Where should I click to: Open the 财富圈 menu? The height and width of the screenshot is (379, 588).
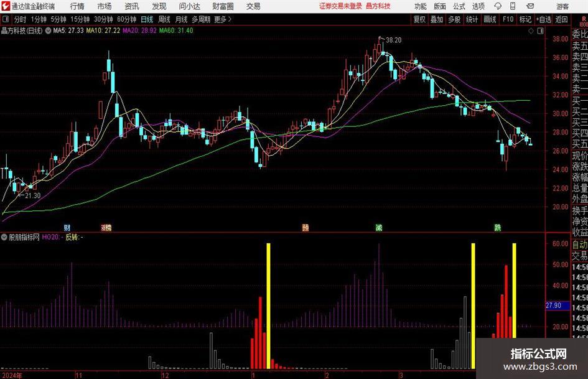click(x=223, y=6)
